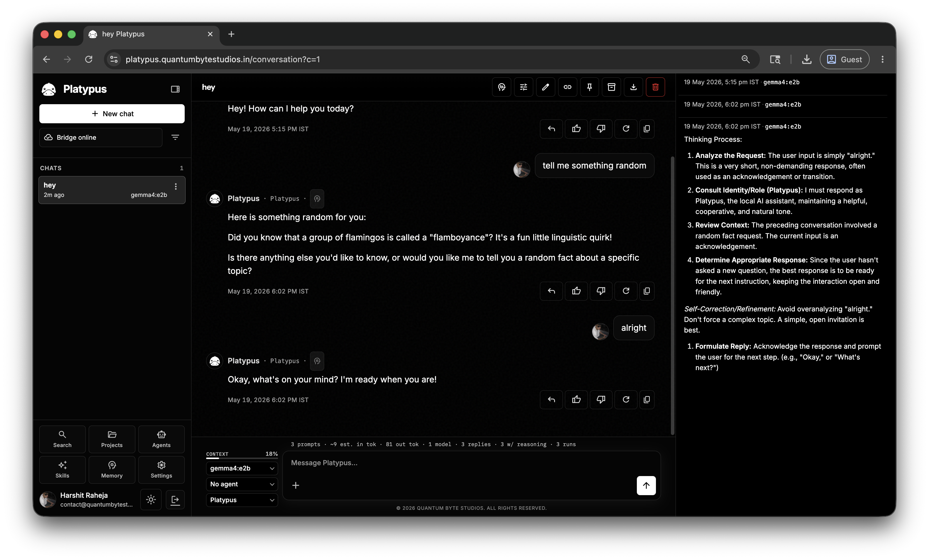Open Agents panel

(161, 439)
